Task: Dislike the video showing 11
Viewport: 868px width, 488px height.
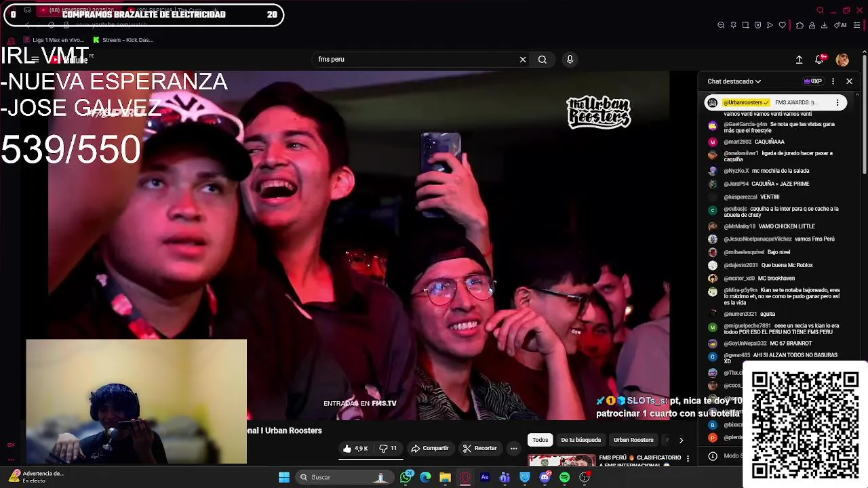Action: (388, 449)
